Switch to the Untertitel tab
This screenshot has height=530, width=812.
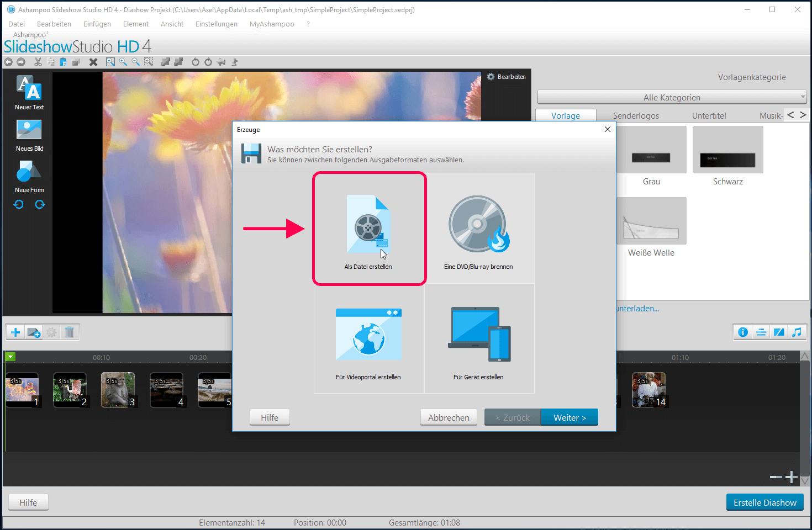coord(709,115)
